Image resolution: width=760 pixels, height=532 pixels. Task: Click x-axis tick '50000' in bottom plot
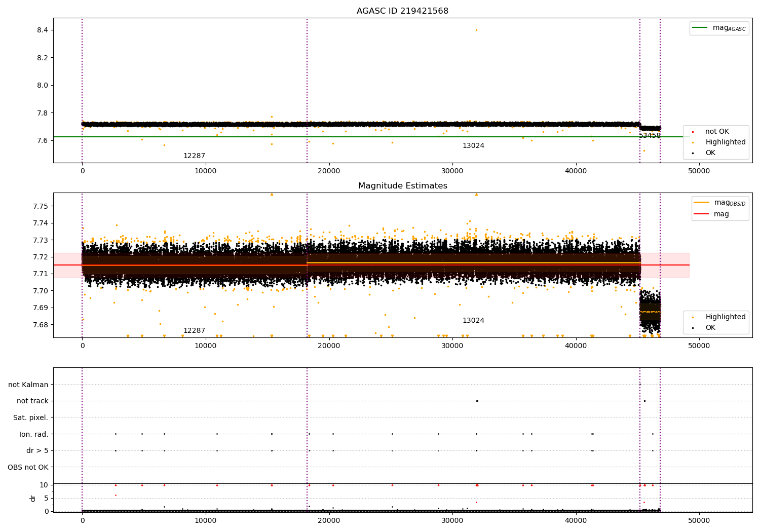[x=699, y=521]
